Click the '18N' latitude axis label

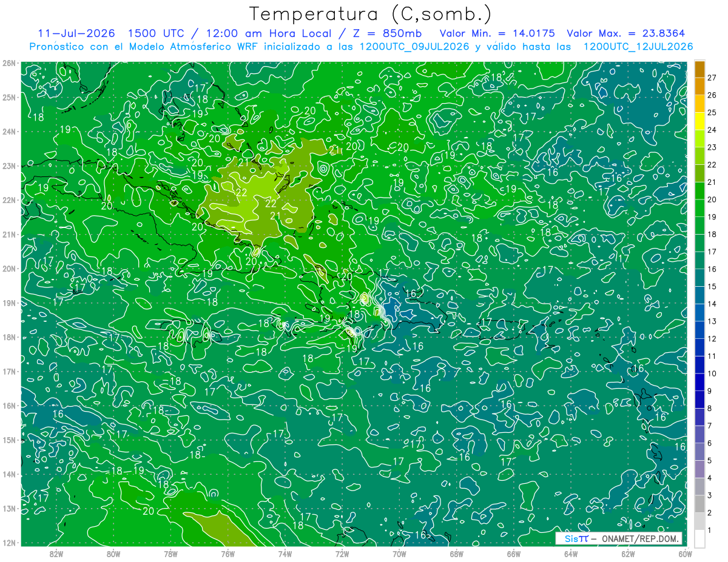(x=8, y=337)
